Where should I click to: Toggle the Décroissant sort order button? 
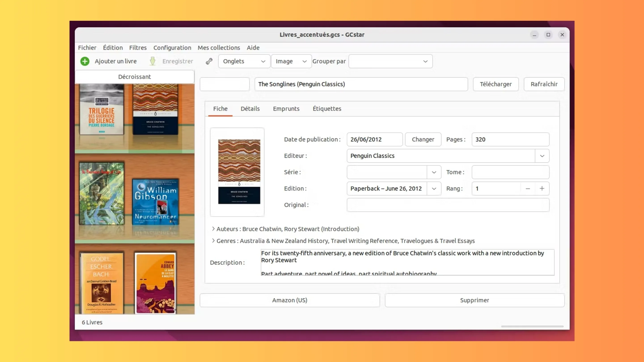[134, 77]
